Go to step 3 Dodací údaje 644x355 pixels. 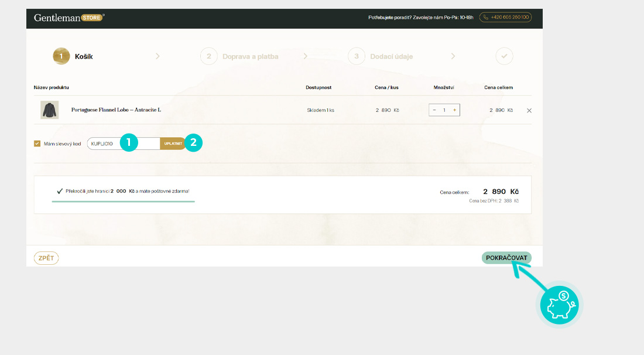pos(356,56)
